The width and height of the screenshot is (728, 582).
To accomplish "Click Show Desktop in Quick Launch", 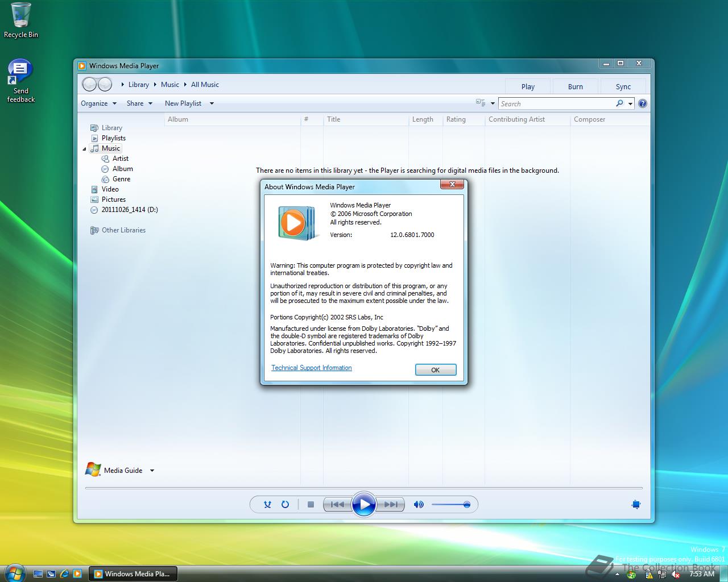I will [38, 574].
